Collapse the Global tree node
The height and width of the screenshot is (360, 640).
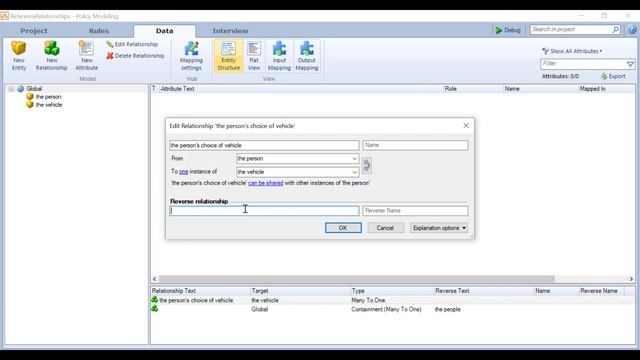pyautogui.click(x=11, y=89)
